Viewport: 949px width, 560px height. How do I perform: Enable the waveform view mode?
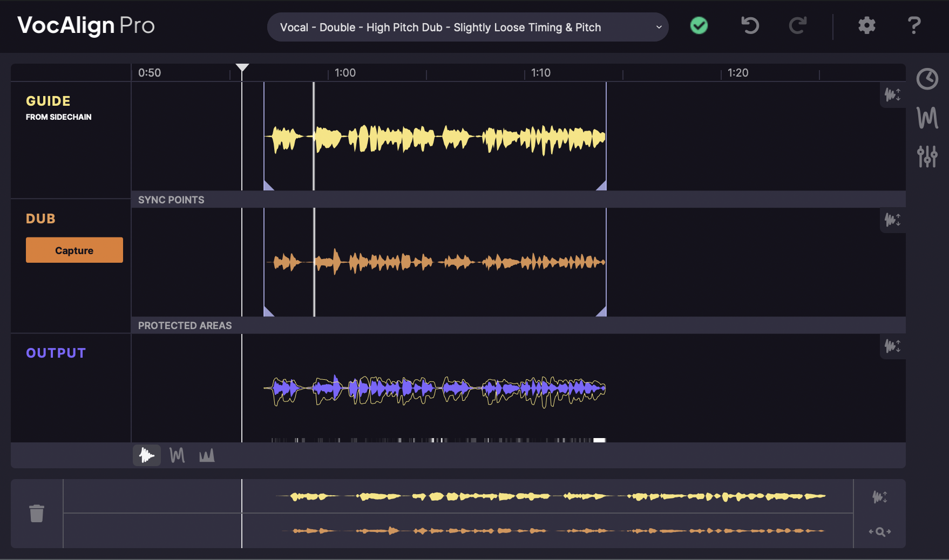tap(146, 455)
